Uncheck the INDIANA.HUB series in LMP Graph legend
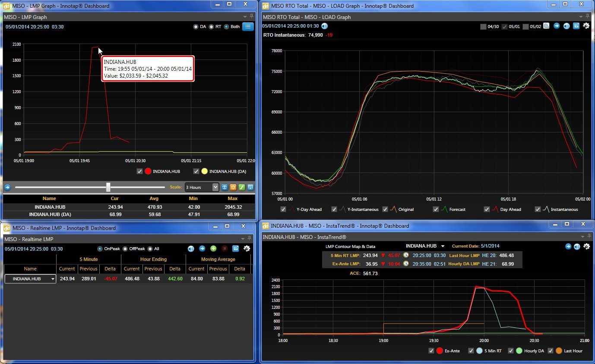Screen dimensions: 595x364 139,171
